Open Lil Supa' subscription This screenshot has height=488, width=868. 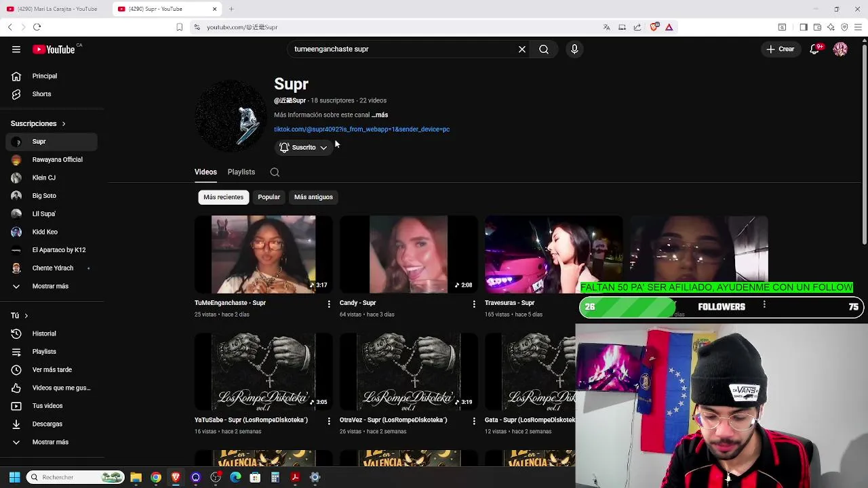coord(52,214)
